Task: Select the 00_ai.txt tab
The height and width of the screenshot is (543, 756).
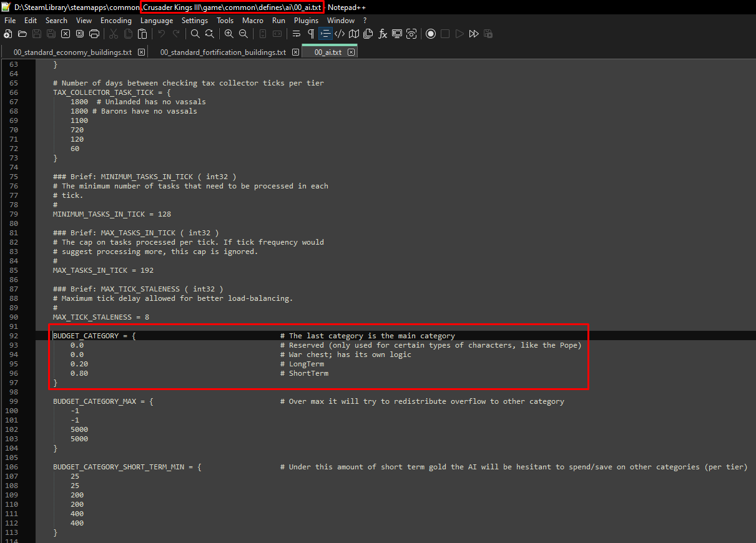Action: tap(328, 52)
